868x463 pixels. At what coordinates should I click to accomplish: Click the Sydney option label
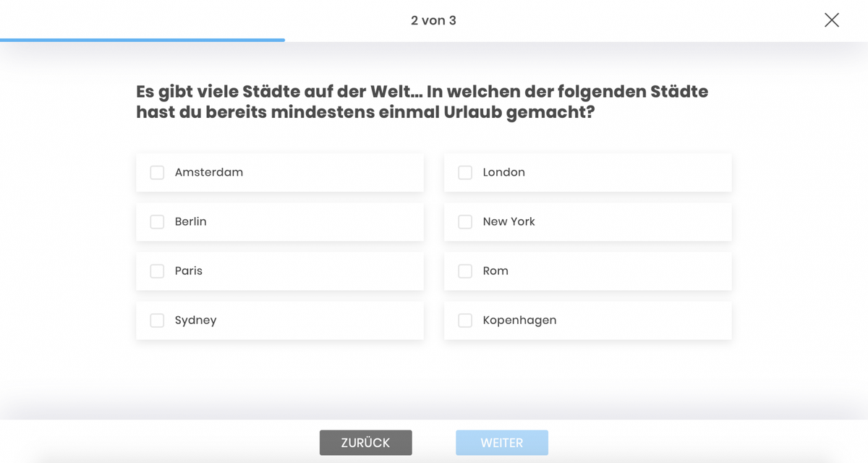pos(196,320)
